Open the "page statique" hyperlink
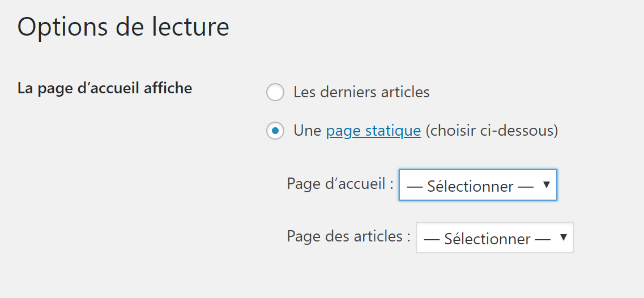The height and width of the screenshot is (298, 644). [x=373, y=131]
